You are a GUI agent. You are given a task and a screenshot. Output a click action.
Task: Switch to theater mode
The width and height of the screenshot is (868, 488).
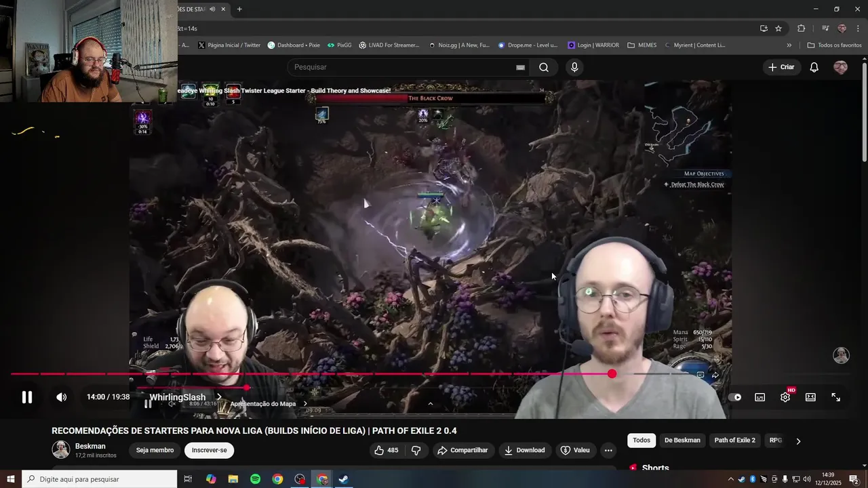click(810, 397)
